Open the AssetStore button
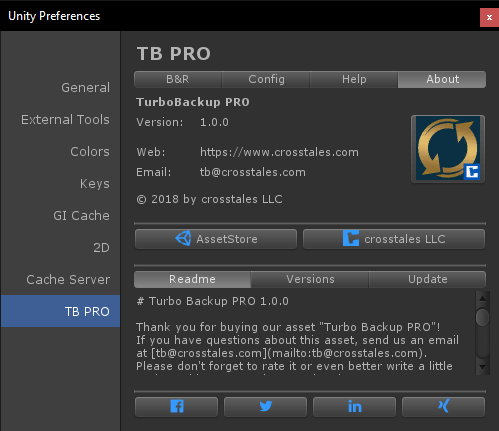 point(216,239)
